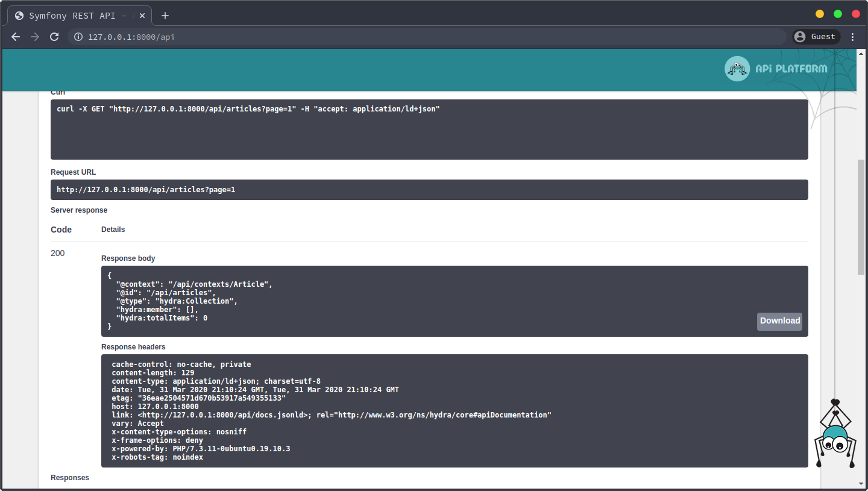868x491 pixels.
Task: Click the Request URL box
Action: [429, 190]
